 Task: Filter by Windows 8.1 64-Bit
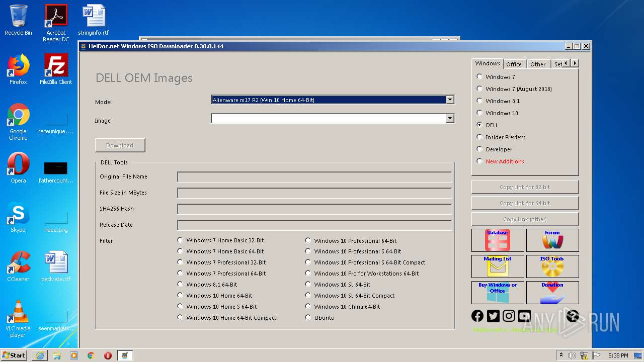click(207, 285)
